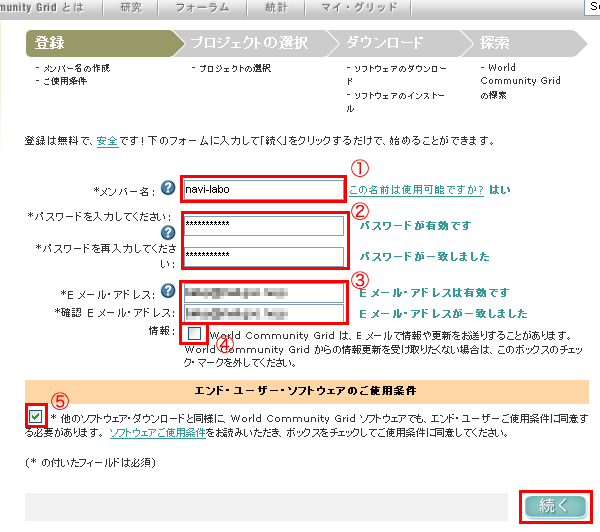Click the Eメール・アドレス input field
Viewport: 600px width, 532px height.
click(264, 293)
